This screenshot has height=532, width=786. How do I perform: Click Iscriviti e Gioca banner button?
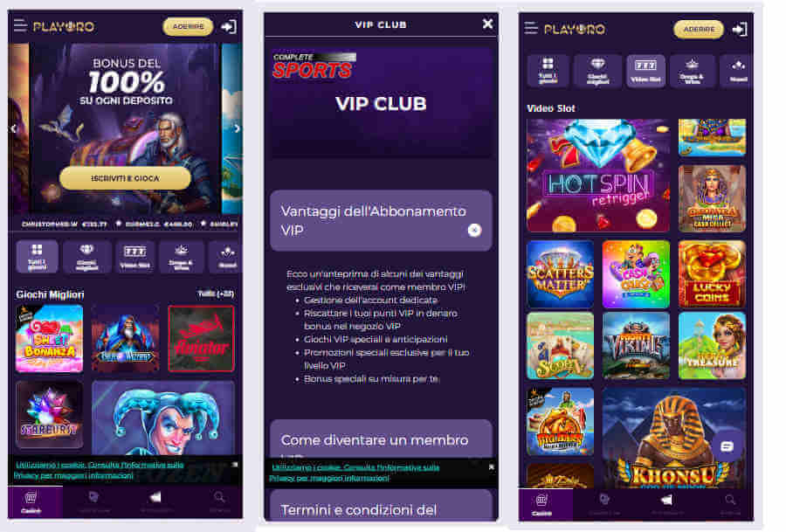pos(125,178)
